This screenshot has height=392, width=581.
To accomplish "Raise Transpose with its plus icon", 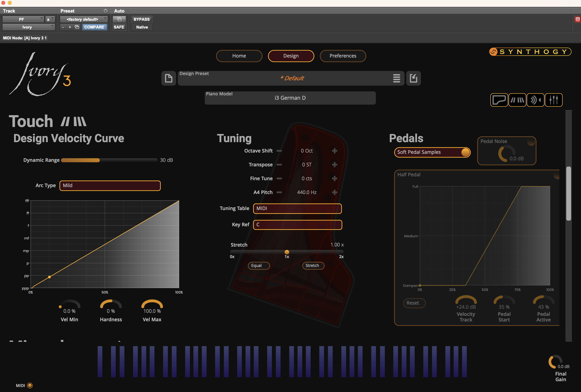I will pyautogui.click(x=335, y=164).
